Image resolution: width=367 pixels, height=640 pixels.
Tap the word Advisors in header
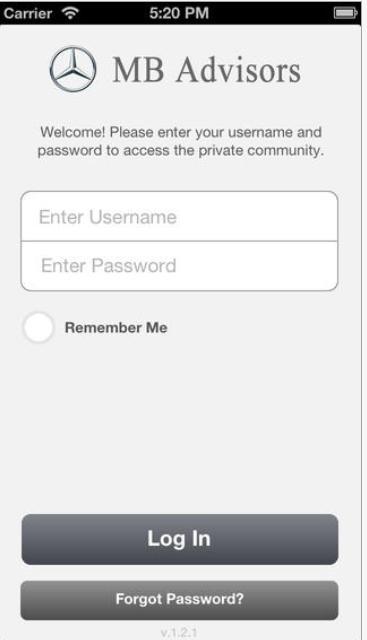[239, 70]
